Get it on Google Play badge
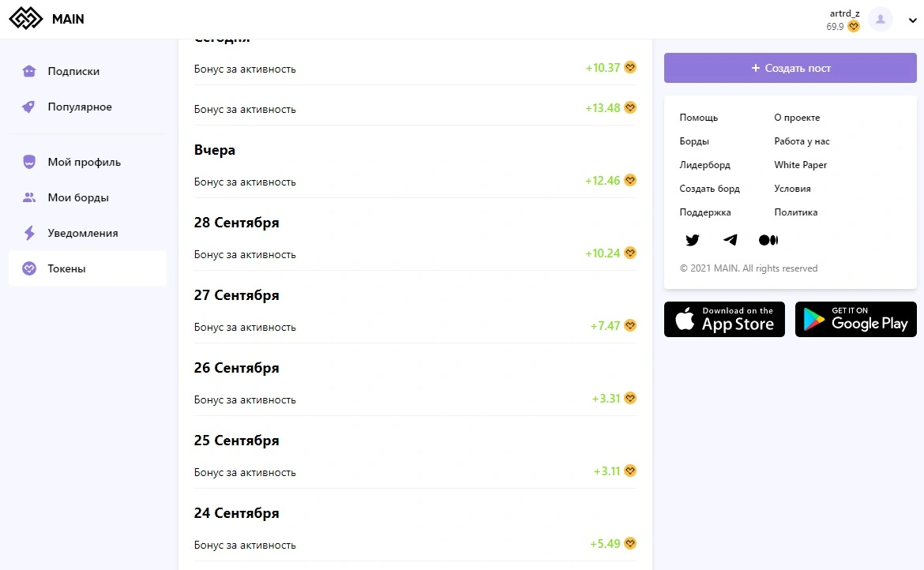Screen dimensions: 924x570 click(x=855, y=319)
